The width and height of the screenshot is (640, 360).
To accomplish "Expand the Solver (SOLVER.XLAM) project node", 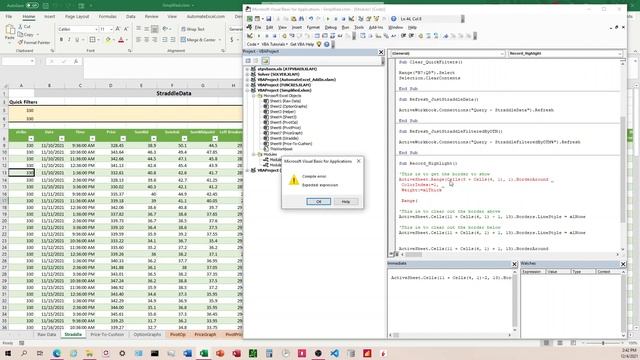I will (x=247, y=75).
